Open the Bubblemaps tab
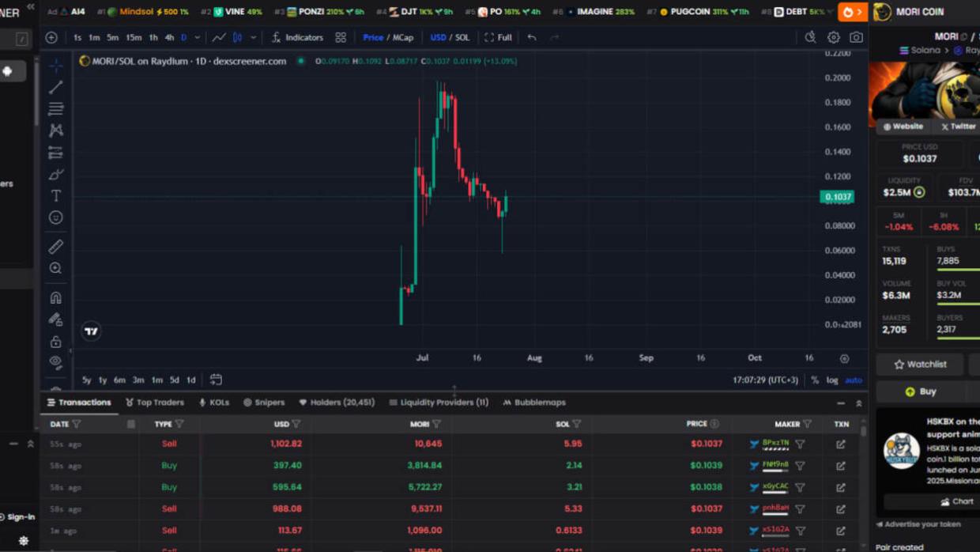The image size is (980, 552). tap(534, 403)
